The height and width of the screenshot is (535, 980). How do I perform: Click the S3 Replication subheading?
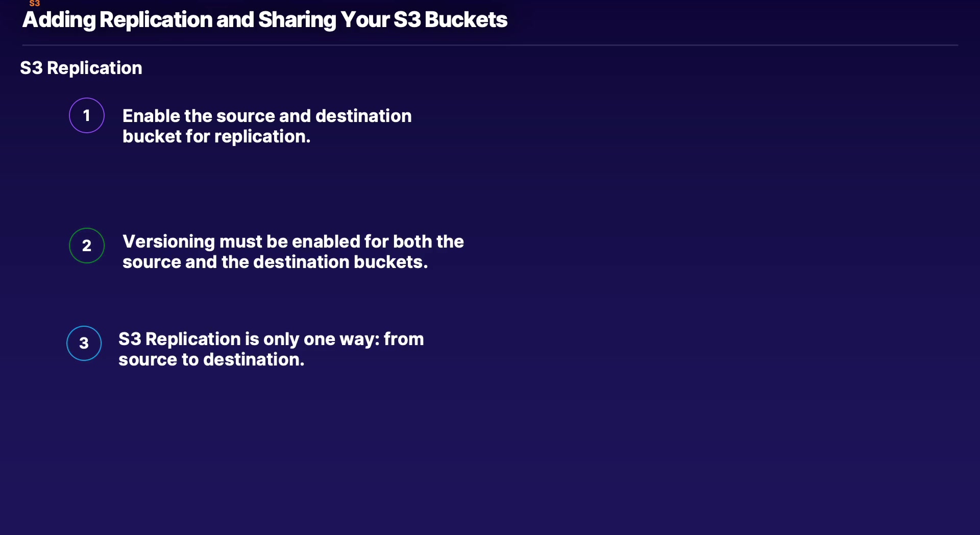(x=81, y=68)
